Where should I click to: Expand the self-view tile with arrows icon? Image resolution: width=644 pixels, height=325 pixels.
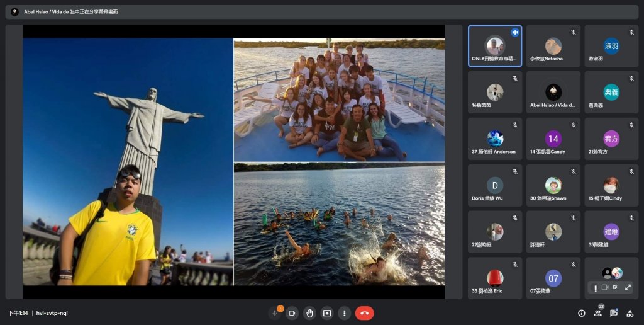click(x=628, y=288)
